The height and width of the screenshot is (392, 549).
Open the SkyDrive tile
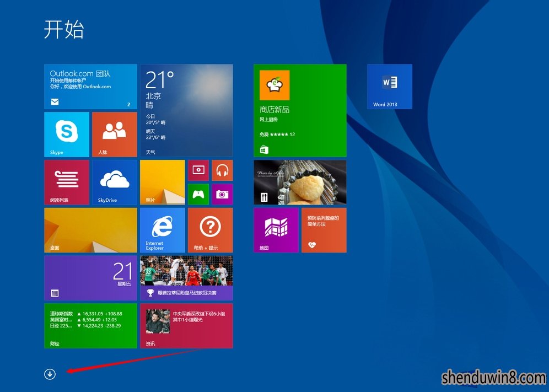[x=115, y=182]
